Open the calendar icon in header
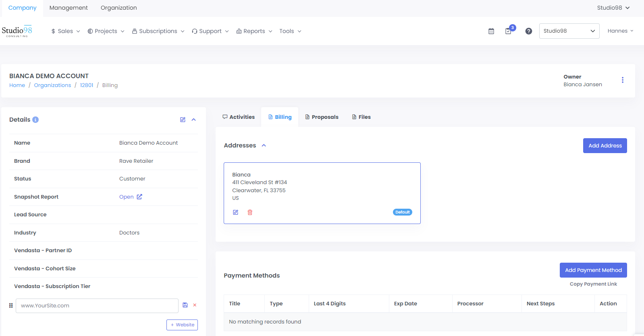Screen dimensions: 644x336 point(491,31)
